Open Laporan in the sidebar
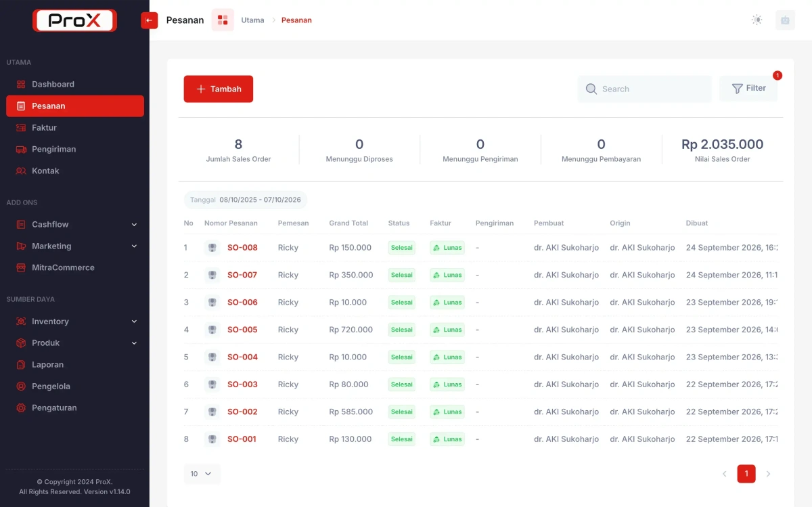Image resolution: width=812 pixels, height=507 pixels. tap(75, 365)
